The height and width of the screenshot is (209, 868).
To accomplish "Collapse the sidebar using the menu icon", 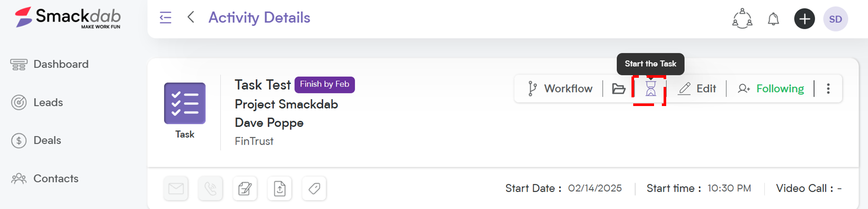I will (165, 18).
